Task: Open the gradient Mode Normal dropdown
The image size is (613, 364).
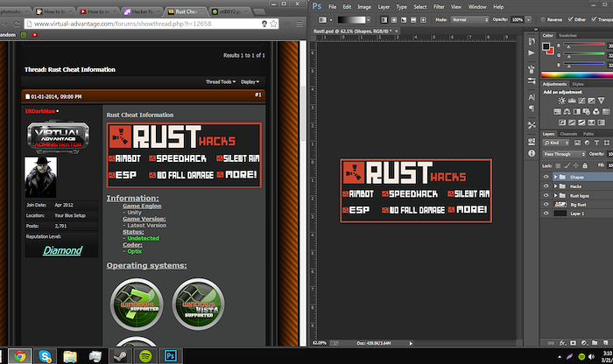Action: [469, 19]
